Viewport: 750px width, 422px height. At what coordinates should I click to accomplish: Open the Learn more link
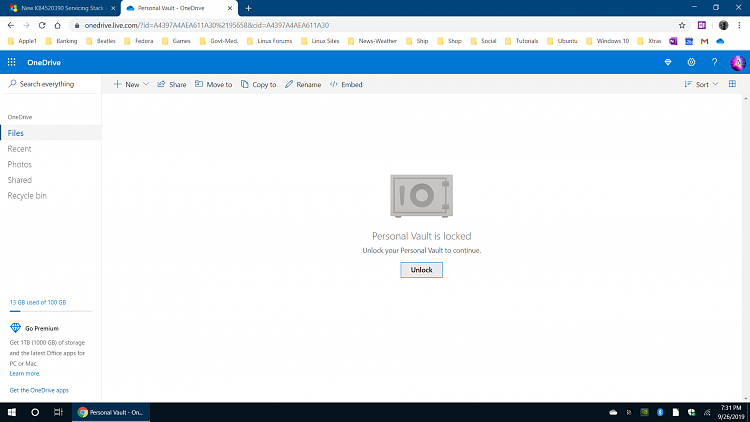pos(25,374)
